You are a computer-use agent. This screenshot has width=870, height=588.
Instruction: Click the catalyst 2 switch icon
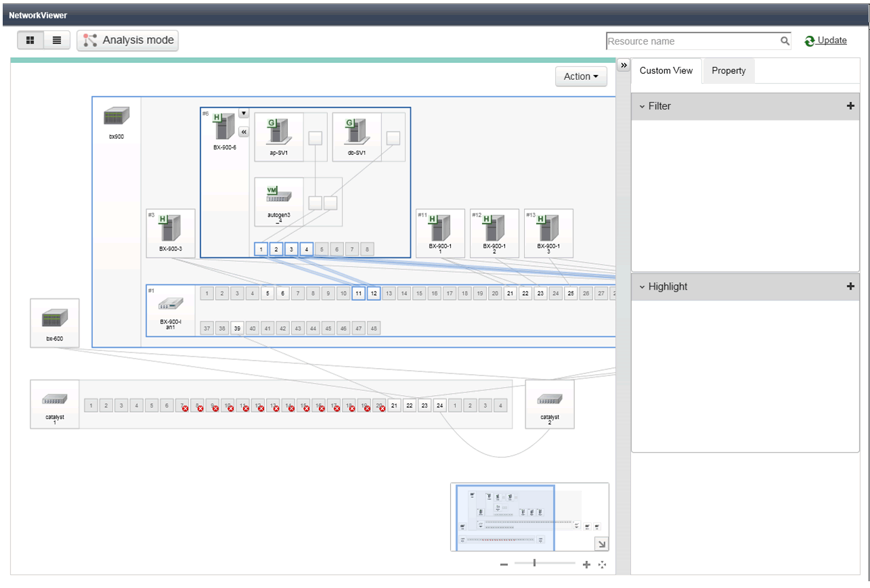pos(549,400)
